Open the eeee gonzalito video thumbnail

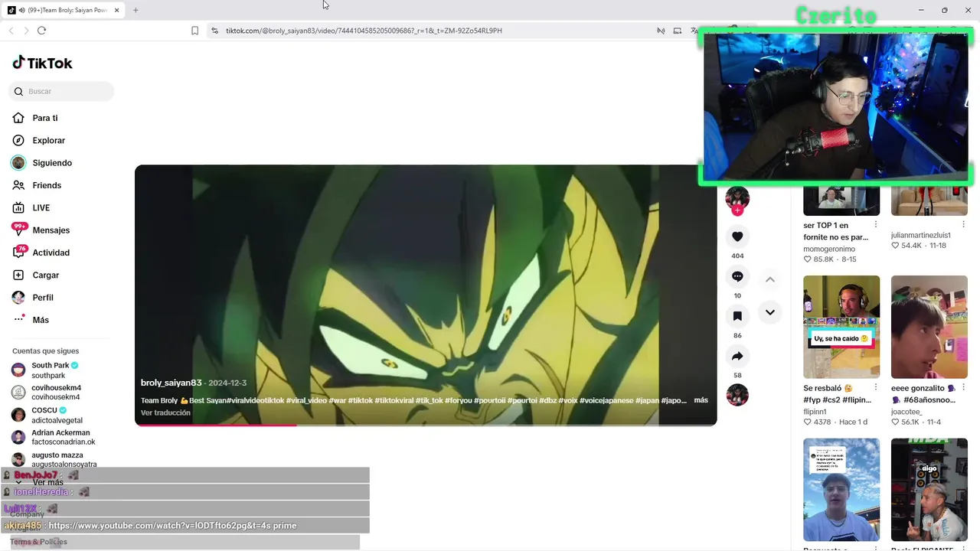point(929,327)
